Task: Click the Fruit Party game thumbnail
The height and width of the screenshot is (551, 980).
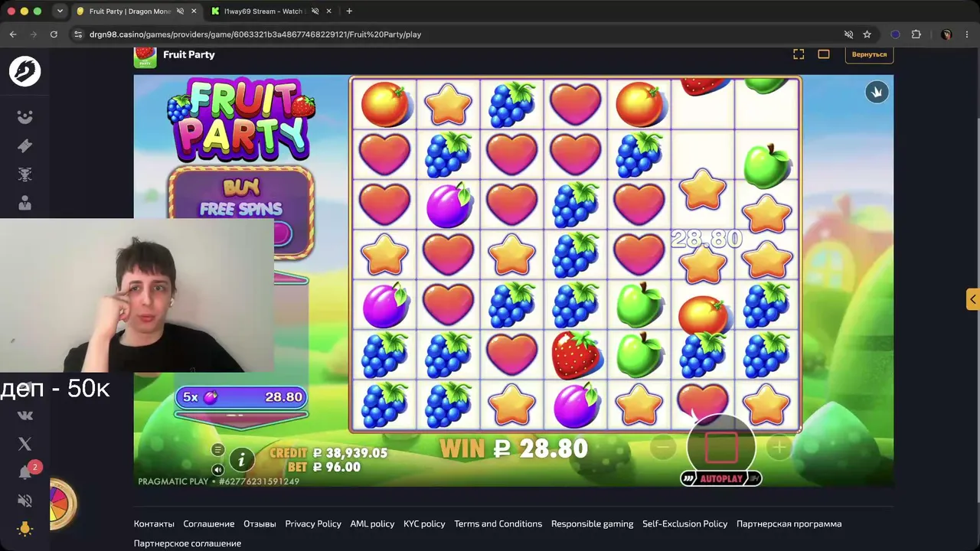Action: click(145, 56)
